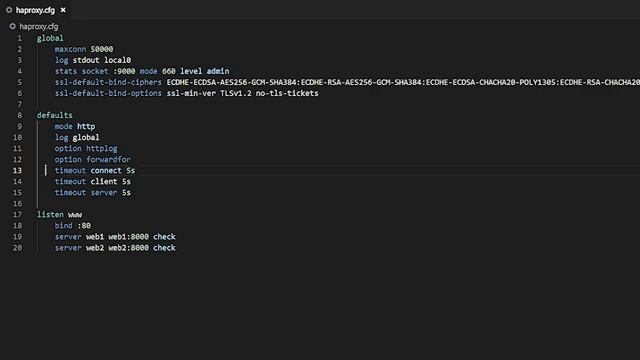Click 'web2:8000' on line 20
640x360 pixels.
tap(128, 248)
